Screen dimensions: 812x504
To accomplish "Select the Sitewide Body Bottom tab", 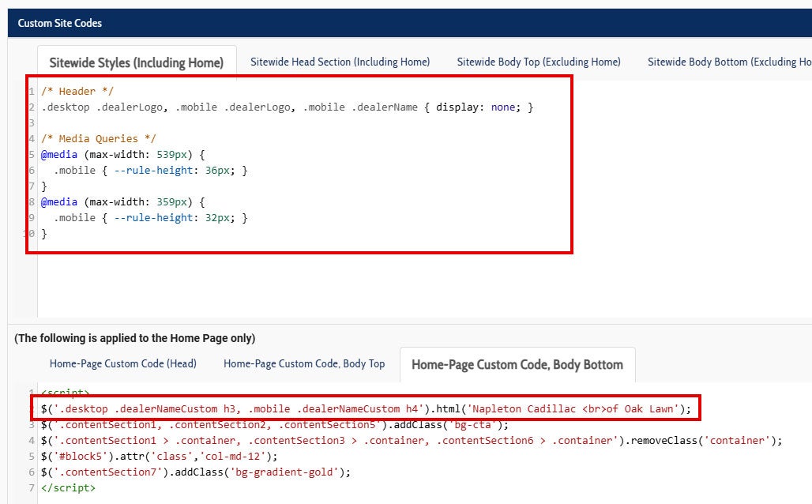I will (727, 61).
